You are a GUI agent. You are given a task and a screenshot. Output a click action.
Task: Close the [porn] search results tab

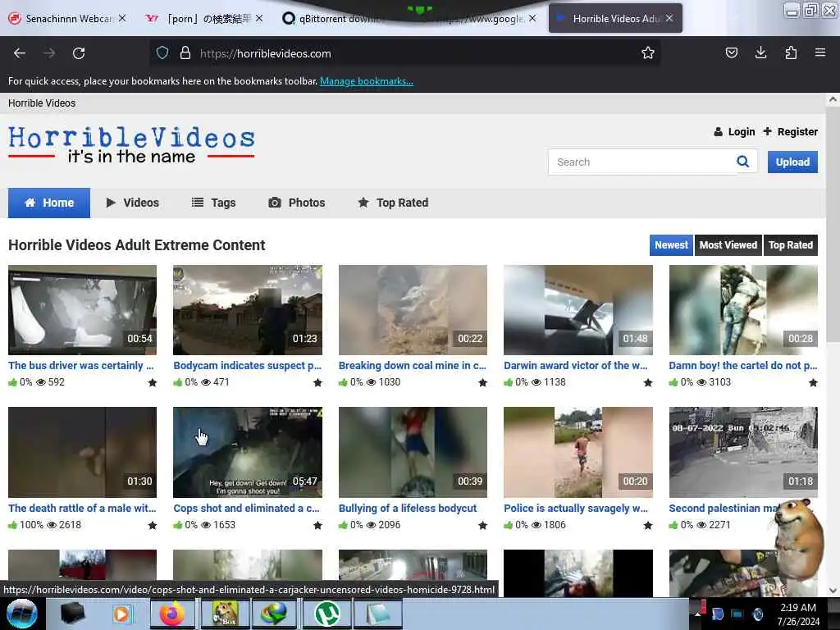click(x=259, y=18)
